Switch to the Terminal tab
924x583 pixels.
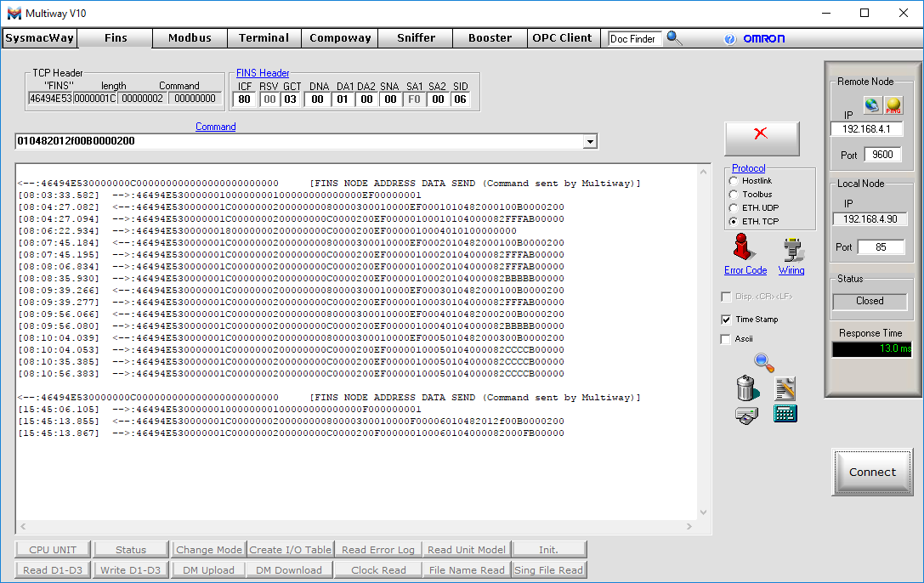[264, 38]
